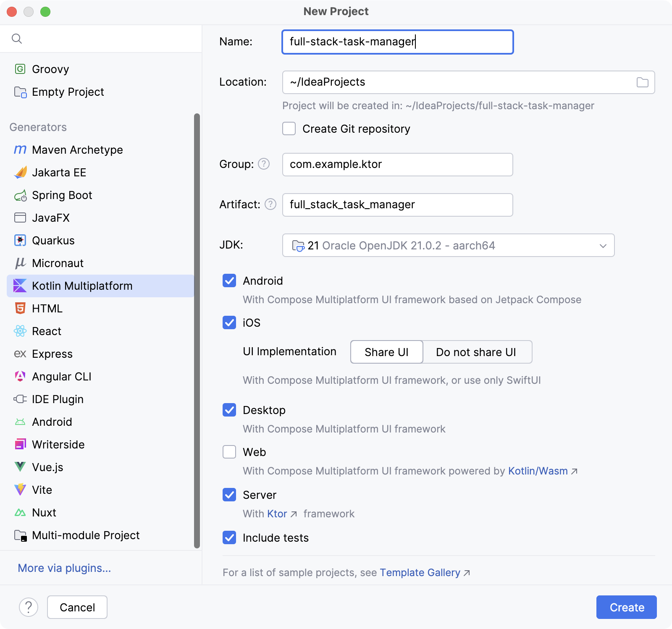Screen dimensions: 672x629
Task: Open More via plugins link
Action: (64, 568)
